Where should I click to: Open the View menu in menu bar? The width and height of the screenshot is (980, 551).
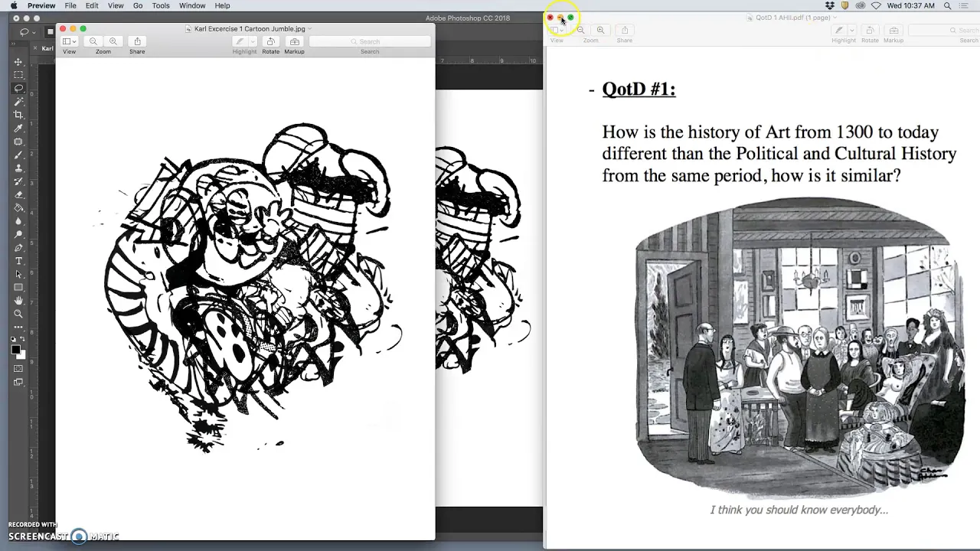coord(116,5)
